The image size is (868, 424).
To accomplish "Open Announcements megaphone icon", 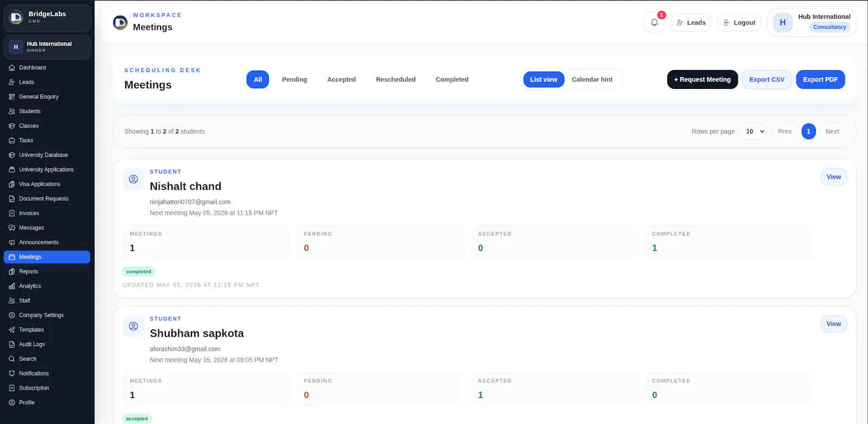I will point(12,242).
